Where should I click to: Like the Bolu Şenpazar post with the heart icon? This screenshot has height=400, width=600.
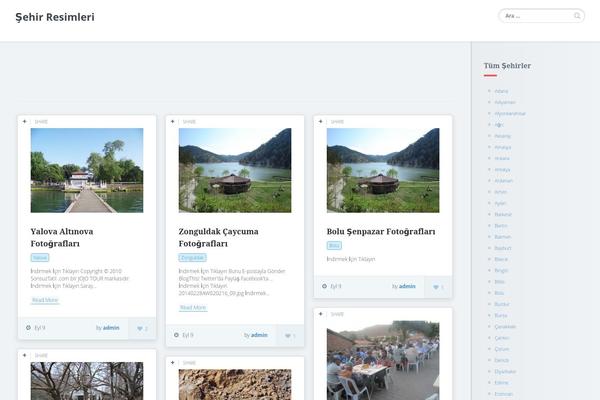pos(436,287)
